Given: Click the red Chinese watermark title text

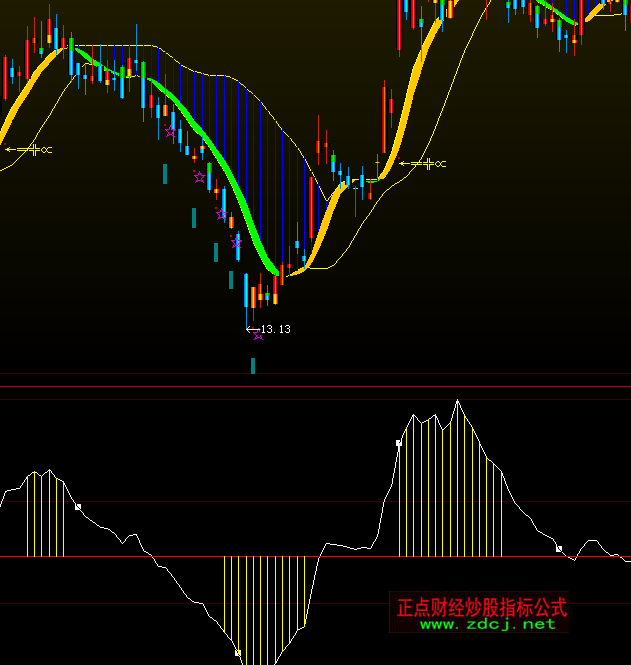Looking at the screenshot, I should [481, 607].
